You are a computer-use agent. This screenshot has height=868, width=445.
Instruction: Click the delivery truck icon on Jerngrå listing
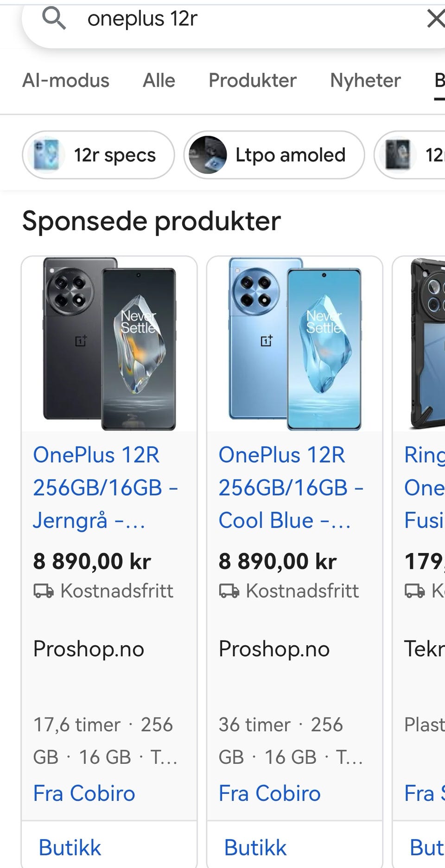[44, 591]
